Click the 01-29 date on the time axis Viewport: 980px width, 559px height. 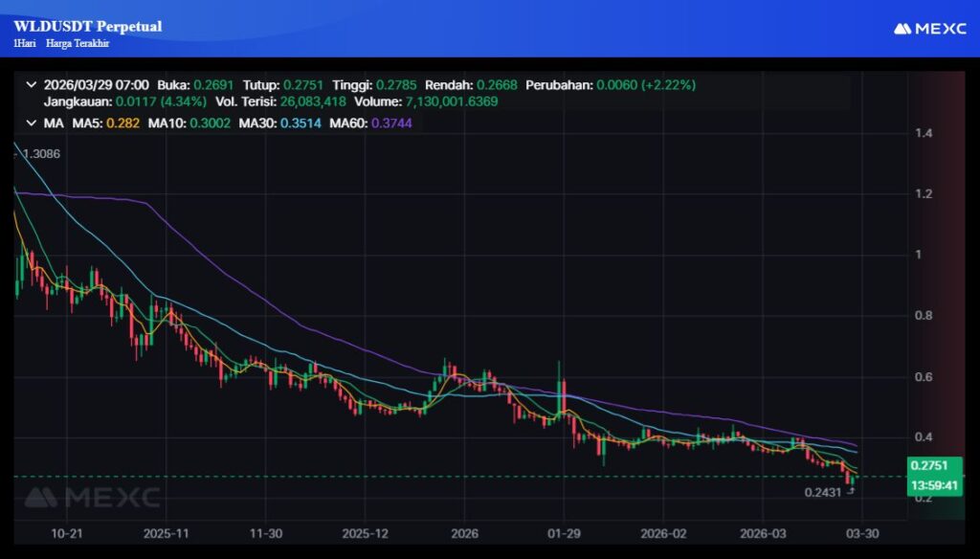(563, 532)
